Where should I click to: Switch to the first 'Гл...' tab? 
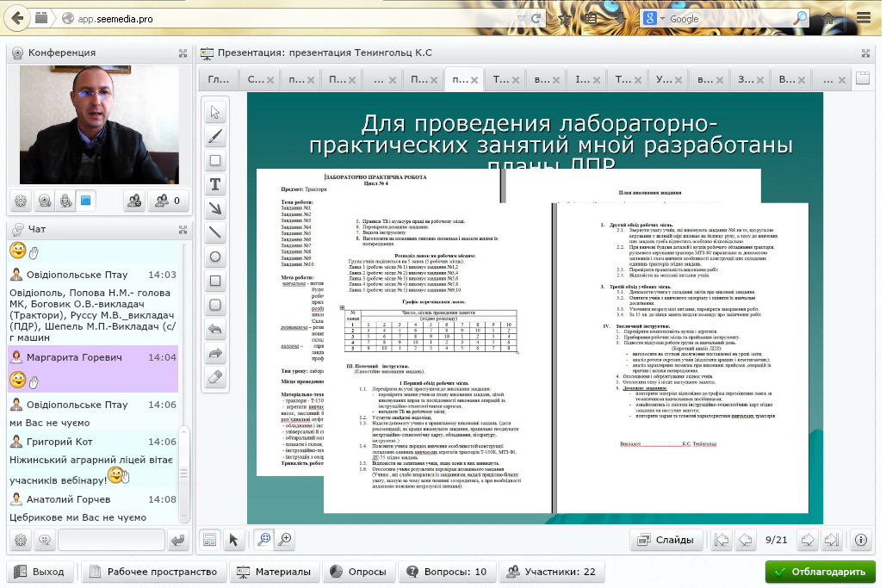[219, 80]
